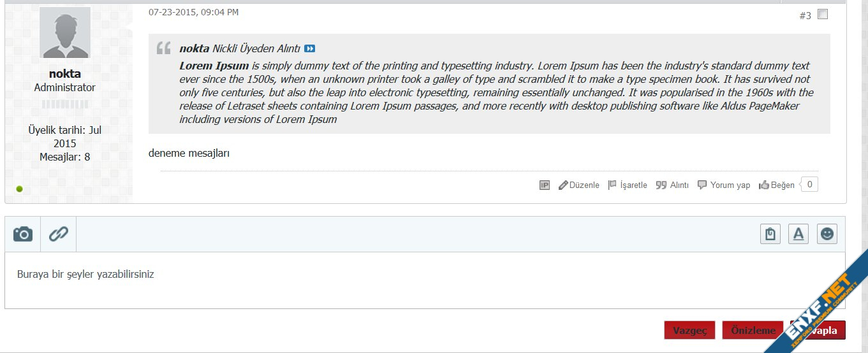Jump to quoted post via blue arrow icon
The image size is (868, 353).
[x=309, y=48]
